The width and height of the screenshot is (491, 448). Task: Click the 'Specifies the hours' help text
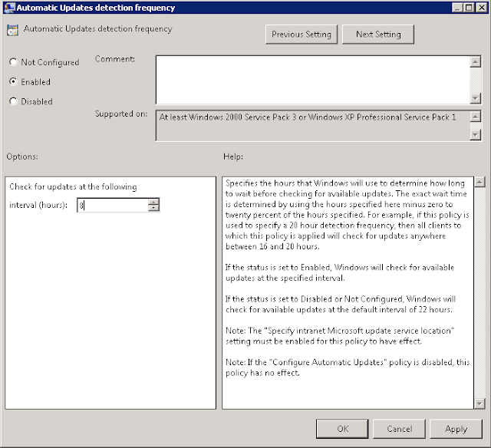(347, 215)
